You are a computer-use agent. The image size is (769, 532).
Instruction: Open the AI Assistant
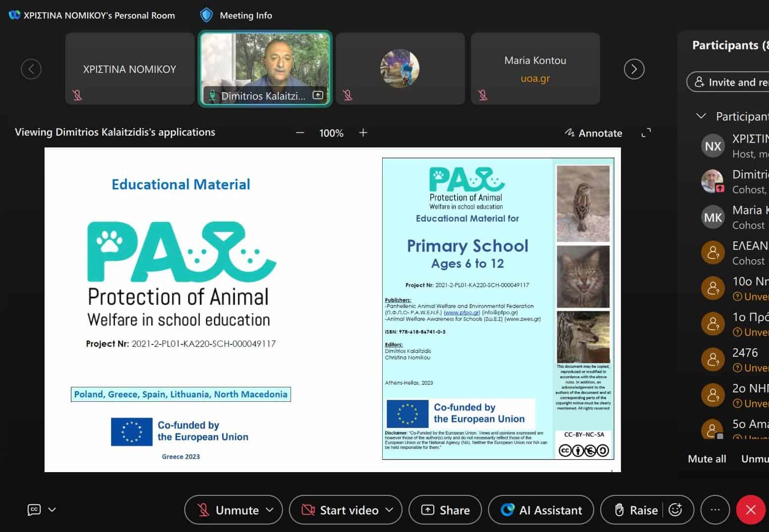(541, 510)
